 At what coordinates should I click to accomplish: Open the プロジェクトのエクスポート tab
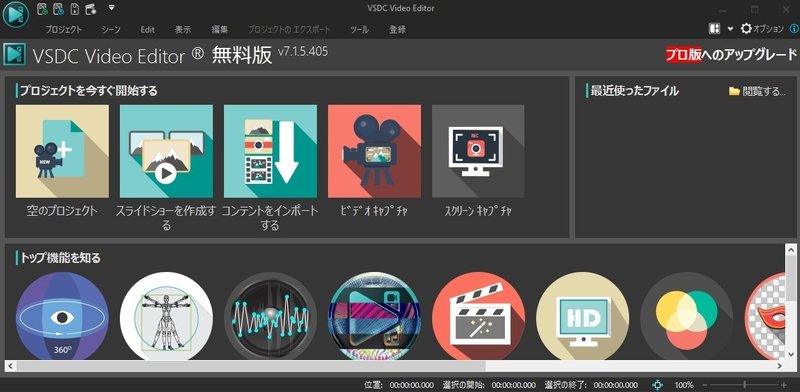pos(289,30)
